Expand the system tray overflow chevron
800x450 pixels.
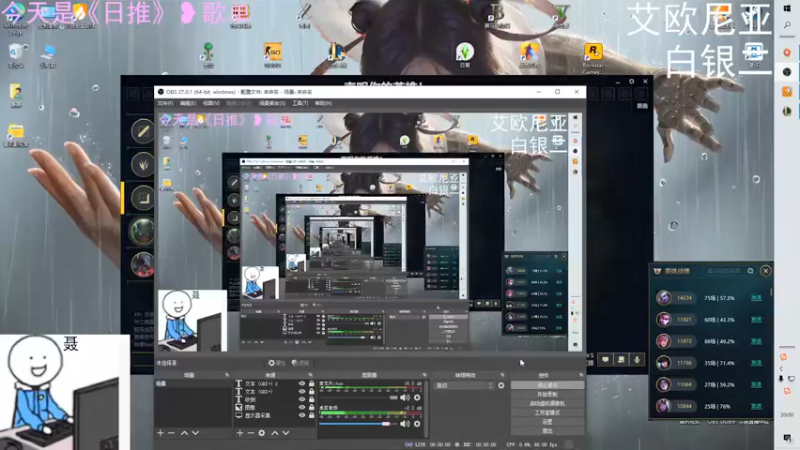781,368
